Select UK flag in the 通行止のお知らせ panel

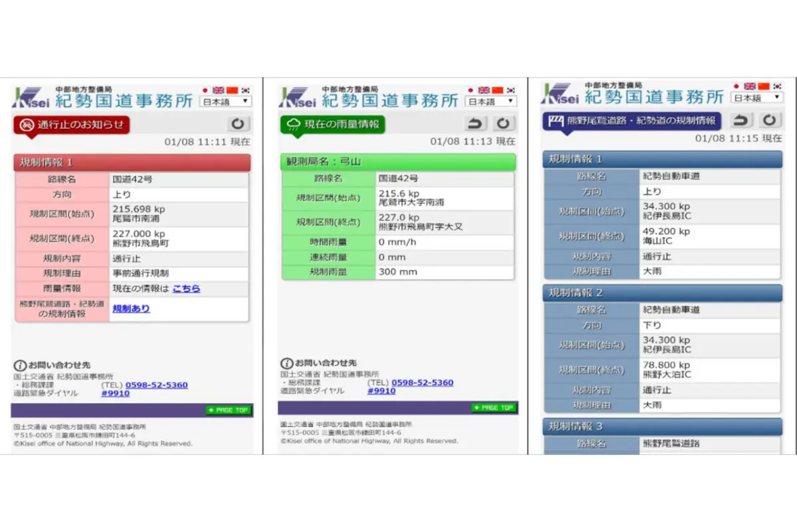pos(219,90)
